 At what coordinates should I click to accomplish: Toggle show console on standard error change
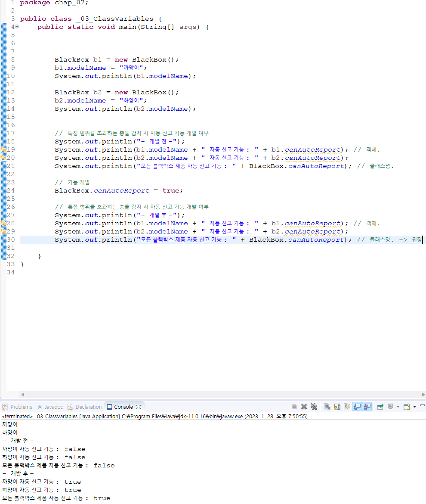click(x=367, y=407)
